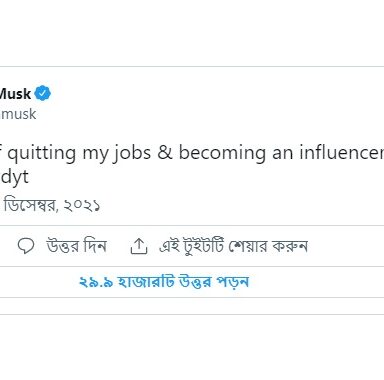Click the blue verified badge beside Musk

click(43, 93)
